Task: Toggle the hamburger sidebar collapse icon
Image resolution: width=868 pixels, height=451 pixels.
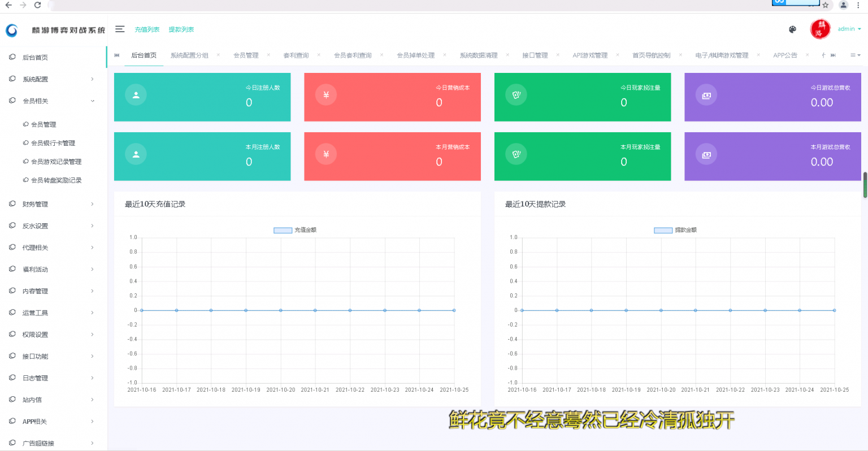Action: click(120, 29)
